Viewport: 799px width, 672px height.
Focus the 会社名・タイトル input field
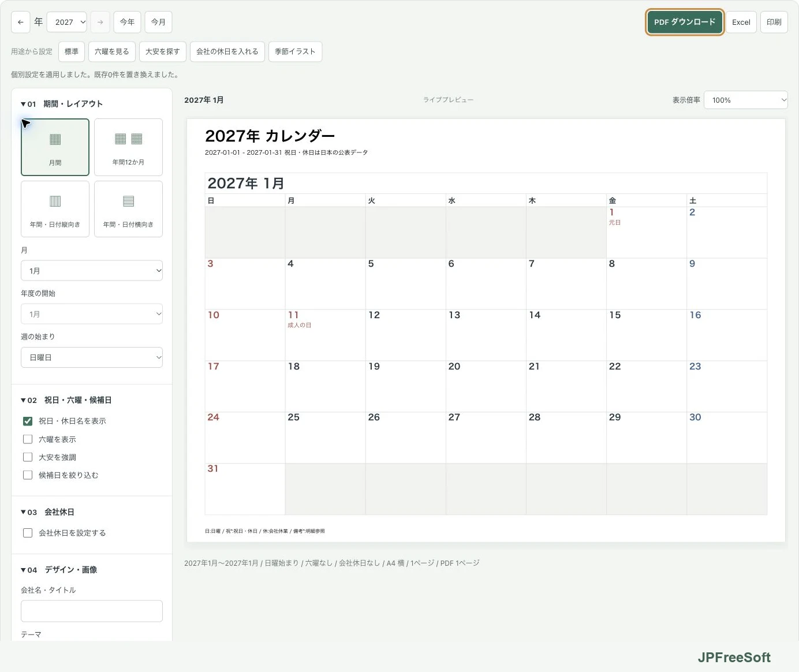click(x=92, y=611)
